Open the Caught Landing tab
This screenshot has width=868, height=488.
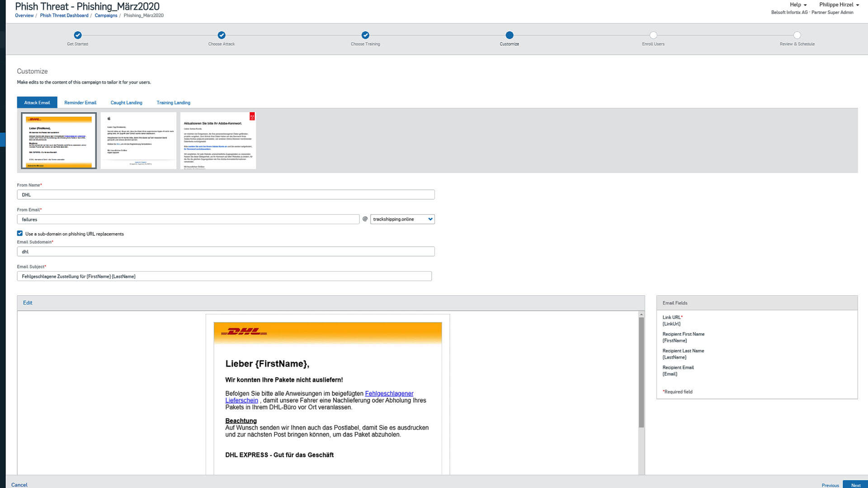(x=127, y=103)
